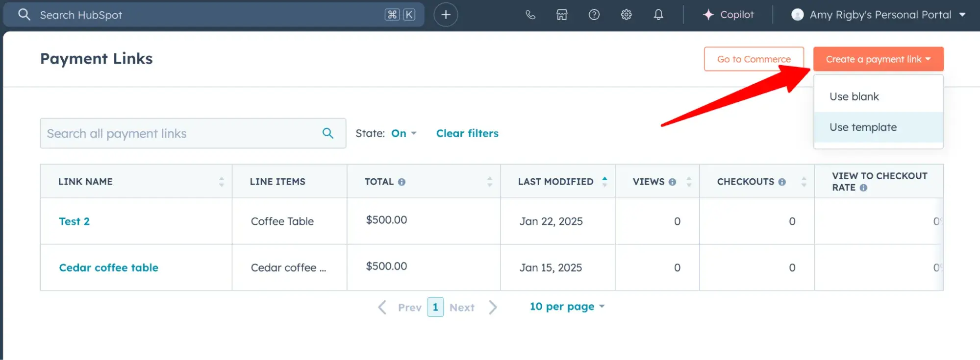Select Use blank from the menu
Viewport: 980px width, 360px height.
[x=854, y=96]
